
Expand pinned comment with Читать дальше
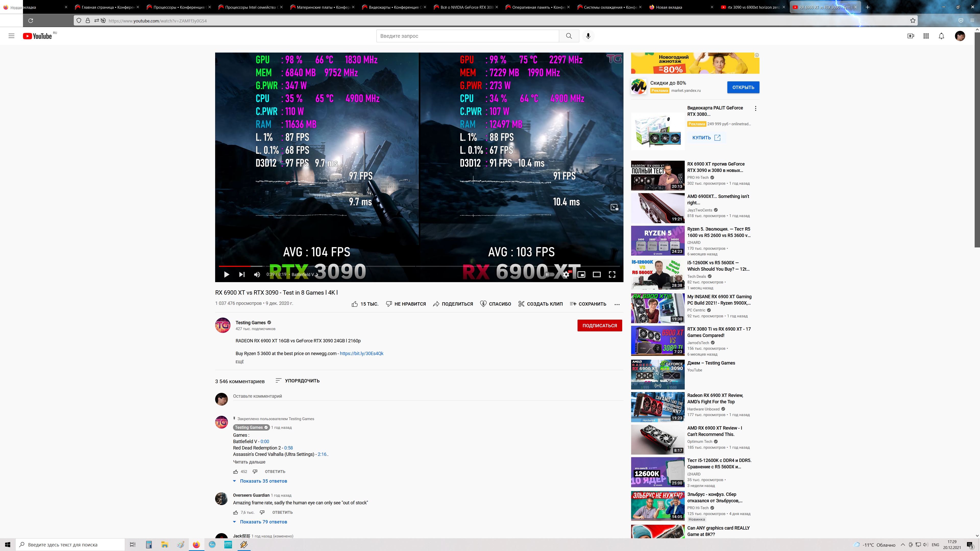249,462
